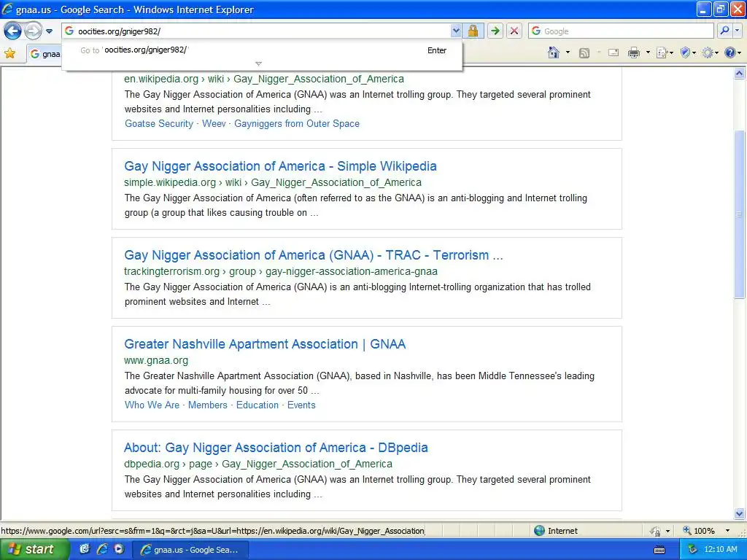Viewport: 747px width, 560px height.
Task: Click the on-screen keyboard tray icon
Action: (659, 550)
